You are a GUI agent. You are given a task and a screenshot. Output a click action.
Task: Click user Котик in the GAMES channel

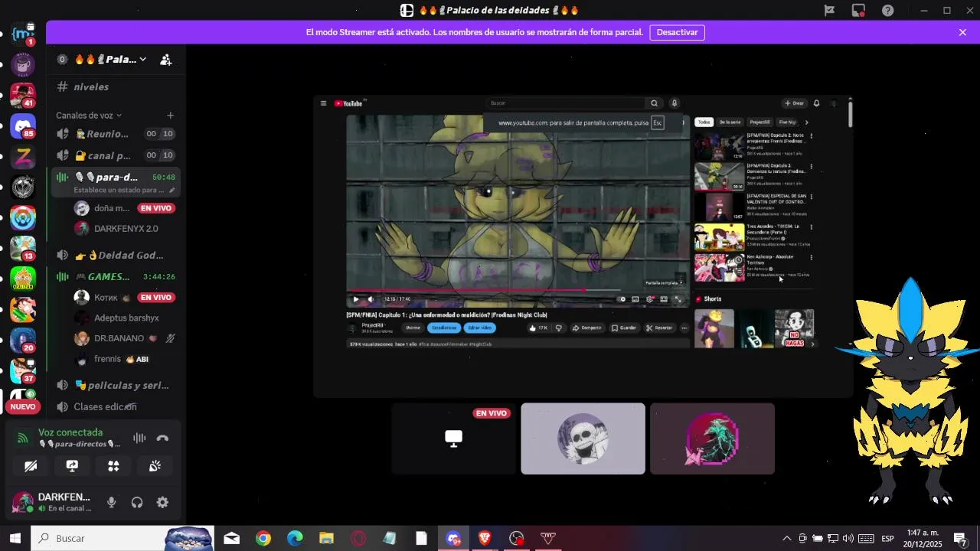click(125, 298)
